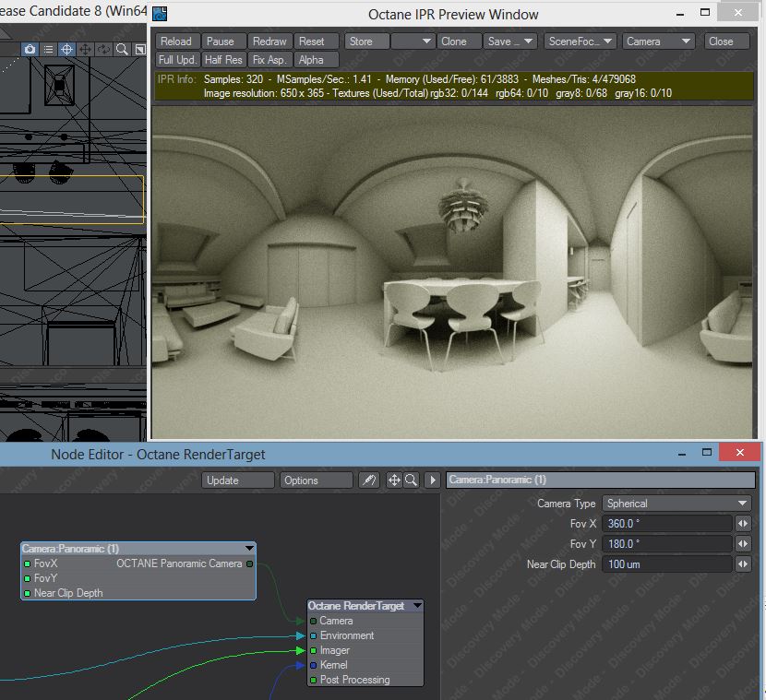This screenshot has height=700, width=766.
Task: Select the viewport center target icon
Action: [67, 50]
